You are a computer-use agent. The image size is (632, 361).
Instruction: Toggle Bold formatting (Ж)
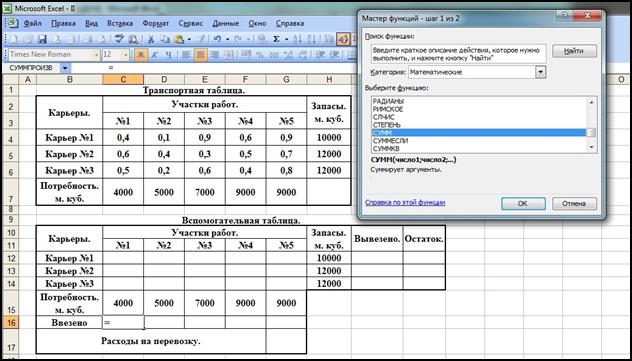point(140,54)
